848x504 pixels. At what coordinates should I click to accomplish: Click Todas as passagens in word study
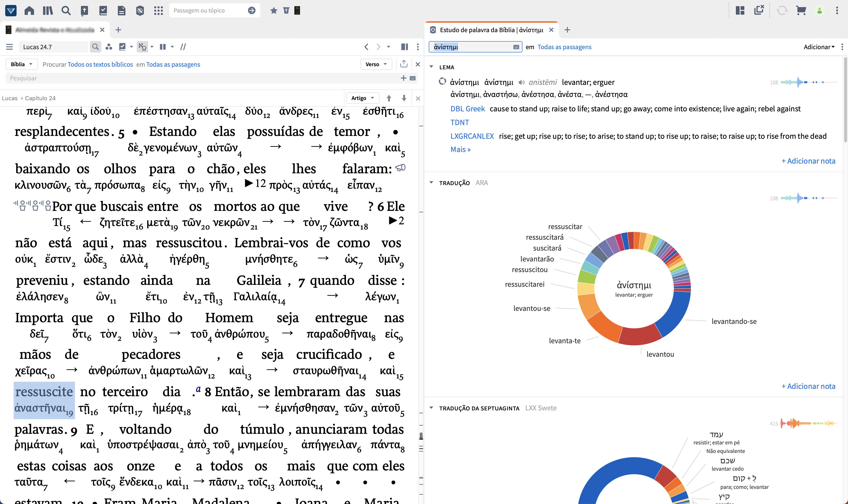pyautogui.click(x=564, y=47)
